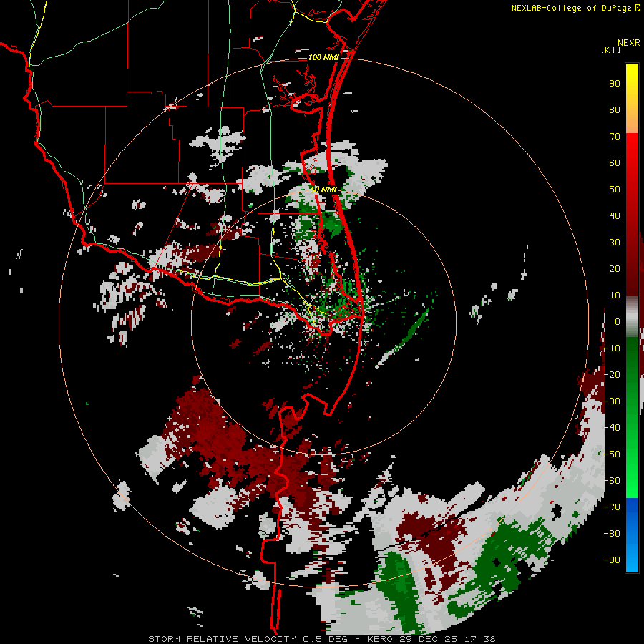Click the -50 value on the velocity scale
Image resolution: width=644 pixels, height=644 pixels.
pyautogui.click(x=612, y=454)
